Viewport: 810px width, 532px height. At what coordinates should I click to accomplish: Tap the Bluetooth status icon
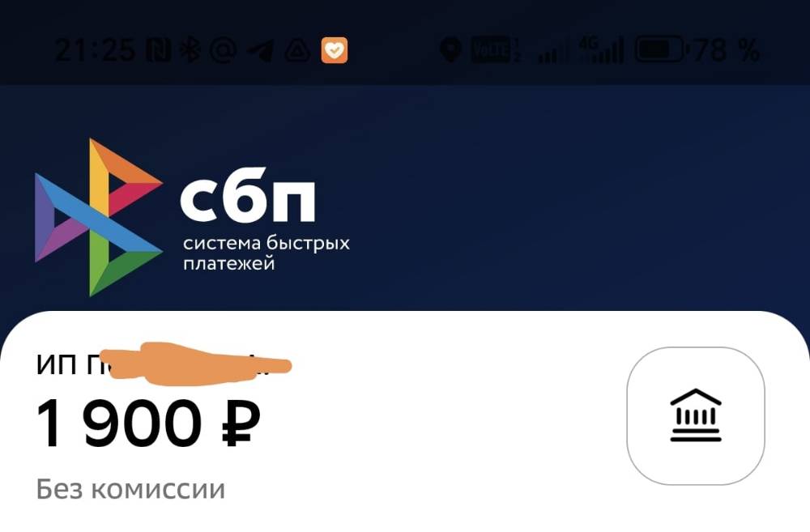190,51
